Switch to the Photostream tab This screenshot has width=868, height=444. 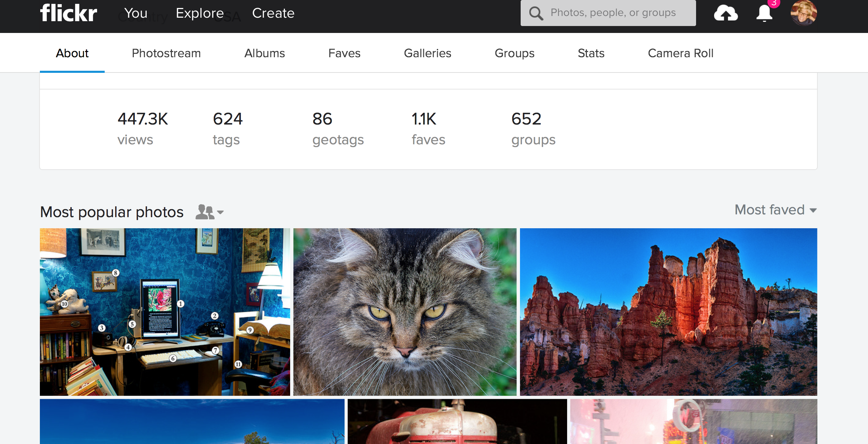[x=166, y=53]
